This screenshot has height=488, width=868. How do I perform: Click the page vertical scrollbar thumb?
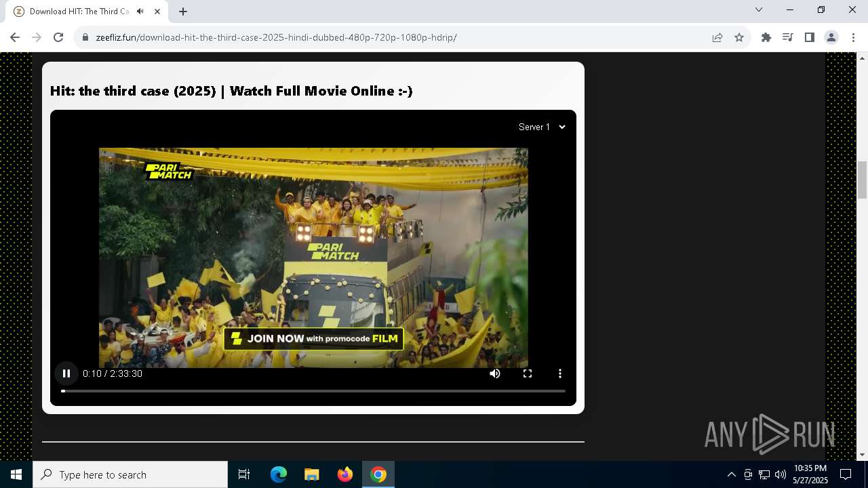pyautogui.click(x=862, y=179)
